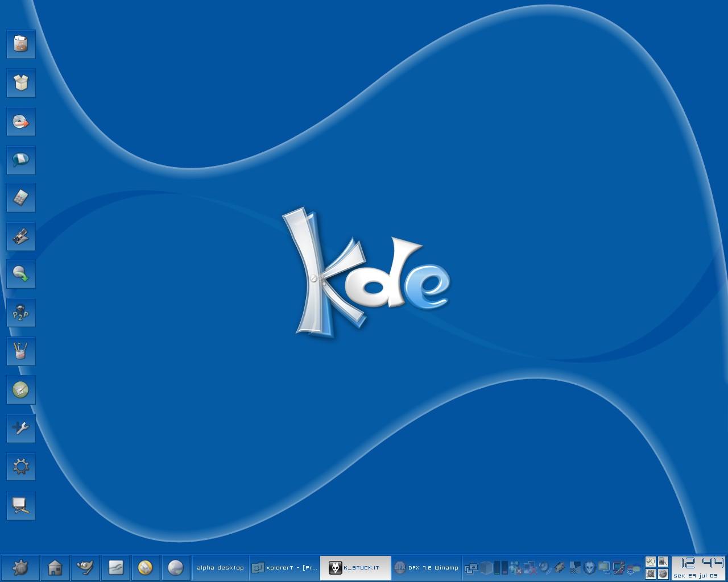This screenshot has width=728, height=582.
Task: Switch to xplorerT taskbar window
Action: 284,568
